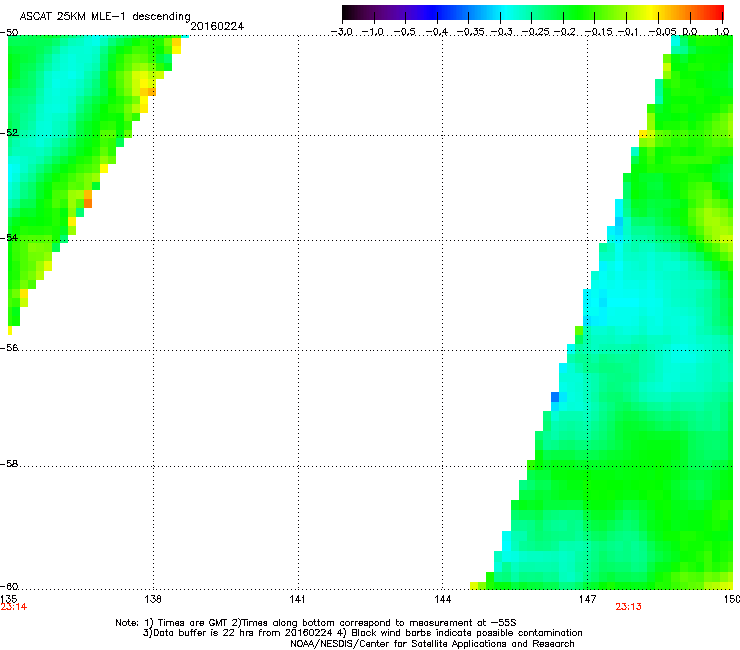Click the 1.0 colorbar tick label
Screen dimensions: 740x650
tap(722, 32)
